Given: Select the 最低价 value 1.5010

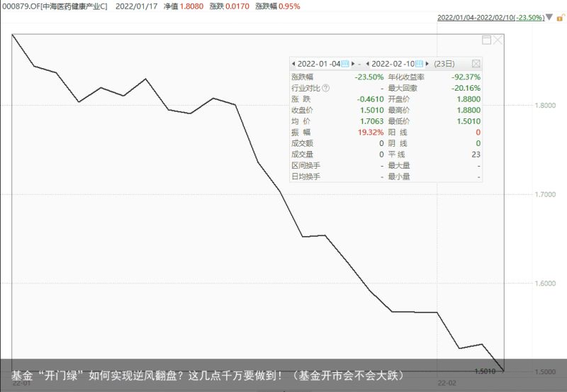Looking at the screenshot, I should point(468,121).
